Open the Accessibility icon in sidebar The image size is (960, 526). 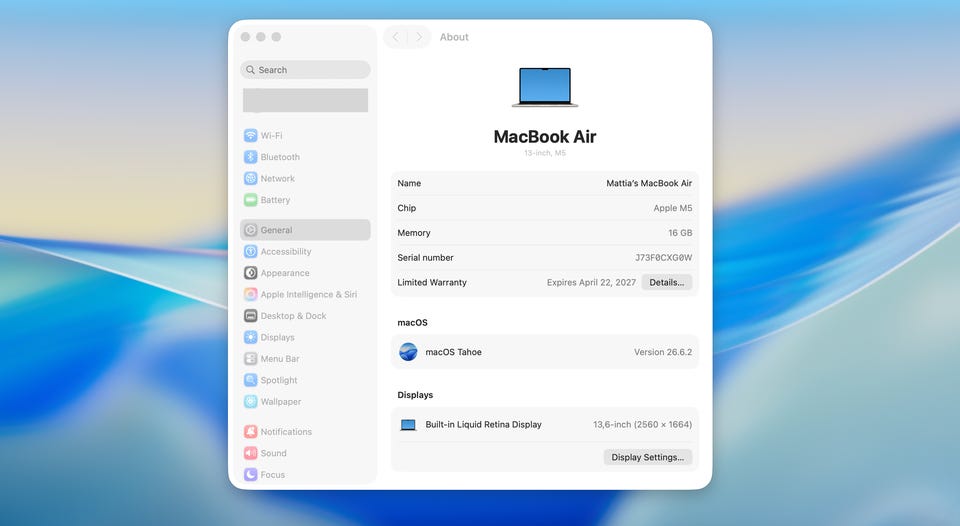[250, 252]
